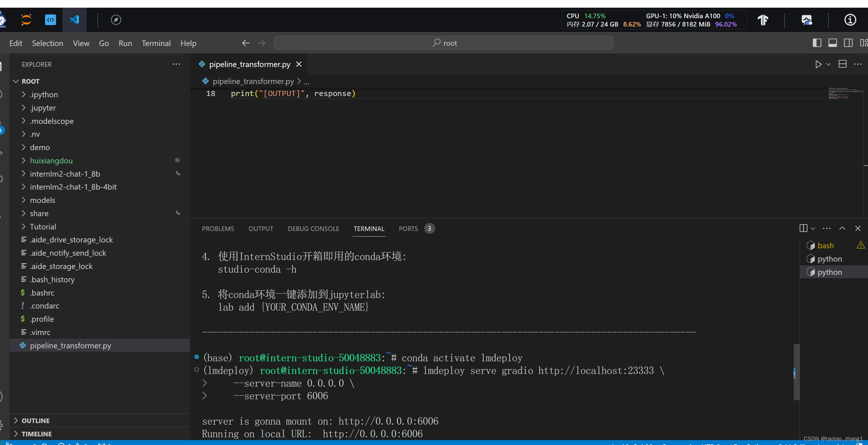Open the InternStudio info panel
Viewport: 868px width, 445px height.
pos(850,20)
